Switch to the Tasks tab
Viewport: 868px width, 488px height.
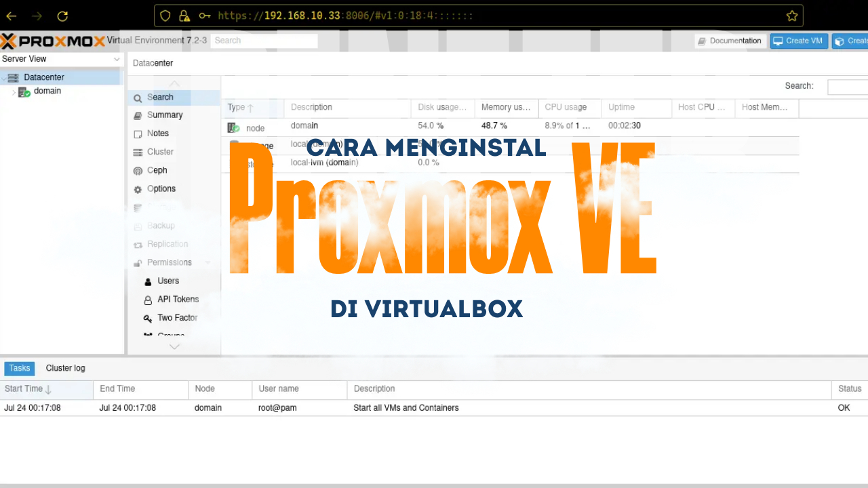(19, 368)
